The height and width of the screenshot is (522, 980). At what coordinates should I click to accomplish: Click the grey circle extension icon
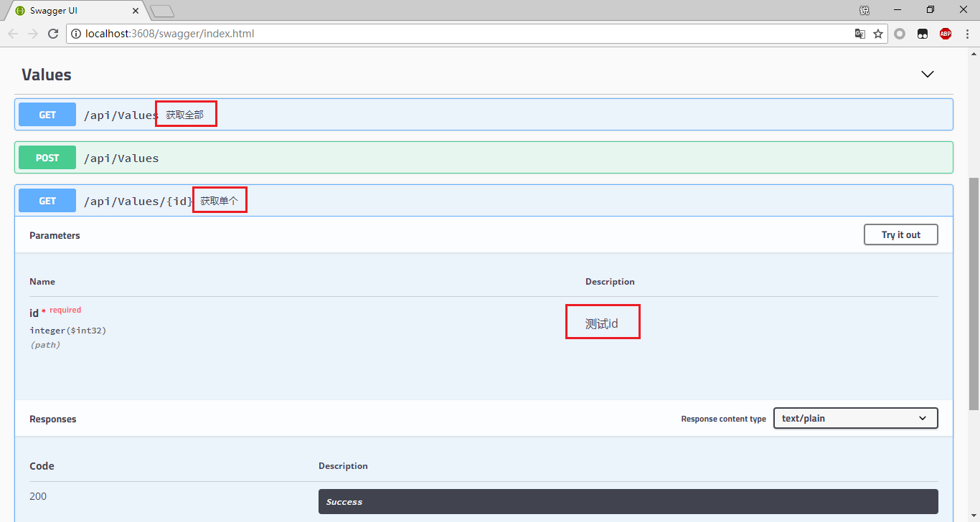click(x=900, y=34)
